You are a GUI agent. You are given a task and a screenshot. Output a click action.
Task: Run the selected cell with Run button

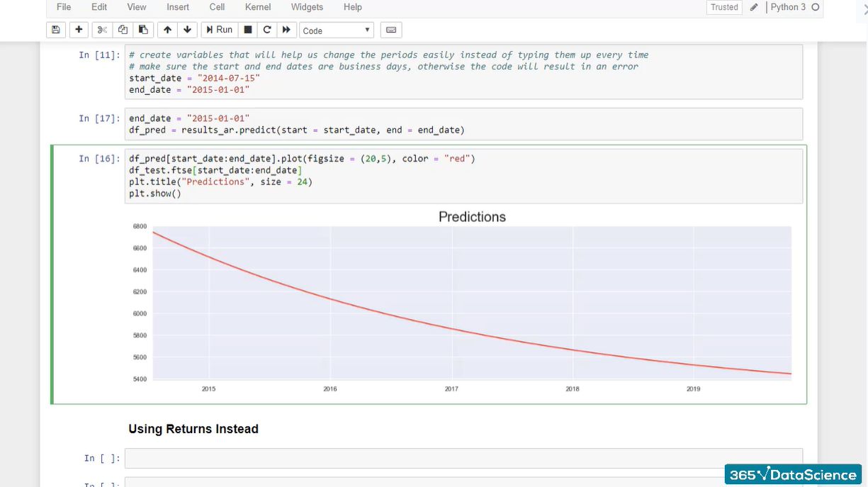[219, 30]
